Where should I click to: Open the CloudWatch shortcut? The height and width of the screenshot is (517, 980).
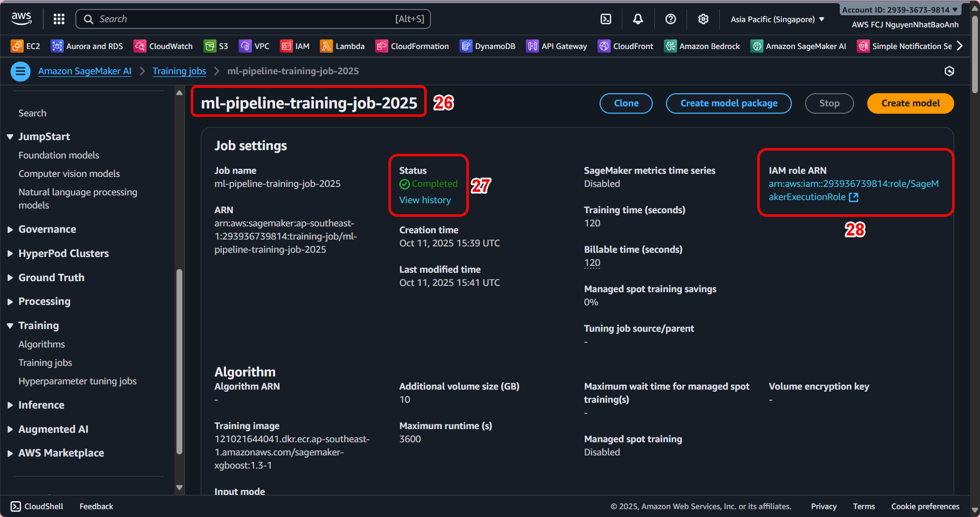163,46
